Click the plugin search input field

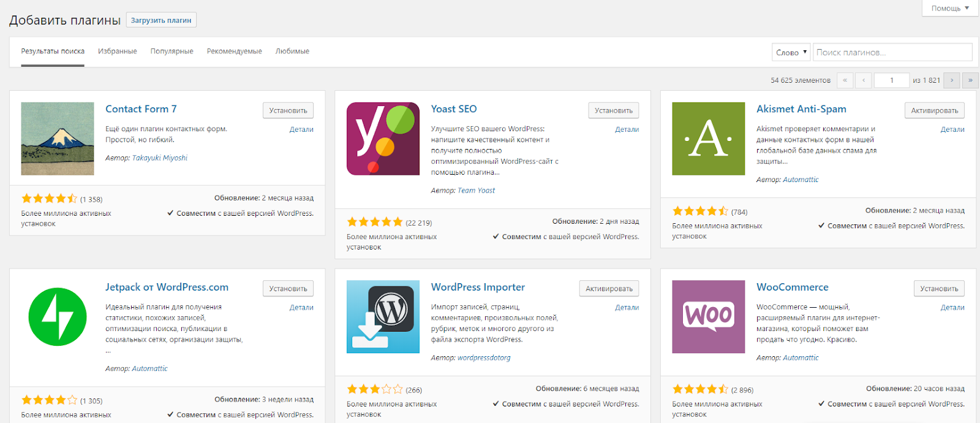[x=892, y=53]
